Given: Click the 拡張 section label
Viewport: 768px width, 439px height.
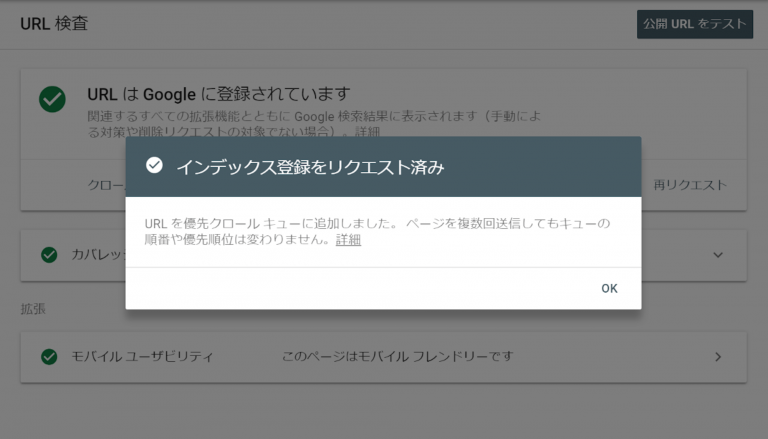Looking at the screenshot, I should point(33,309).
